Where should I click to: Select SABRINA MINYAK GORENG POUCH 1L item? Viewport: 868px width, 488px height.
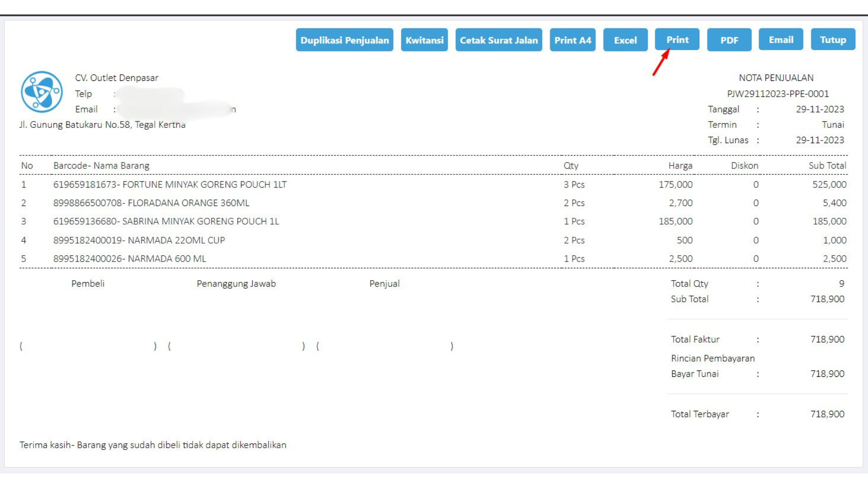[166, 221]
